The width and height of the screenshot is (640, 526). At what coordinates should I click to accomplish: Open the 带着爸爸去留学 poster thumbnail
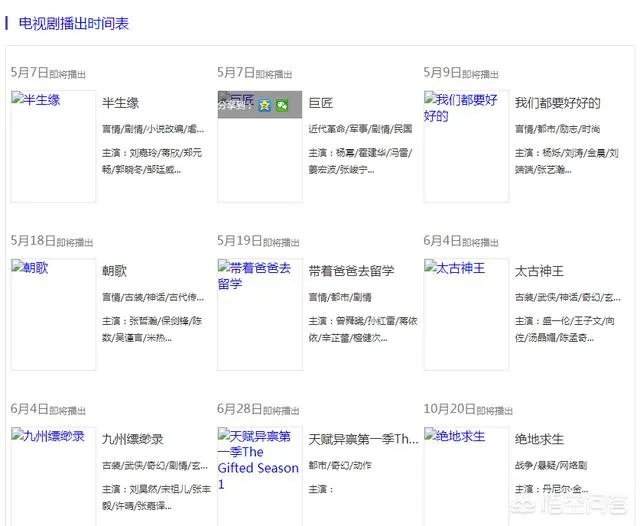coord(260,315)
